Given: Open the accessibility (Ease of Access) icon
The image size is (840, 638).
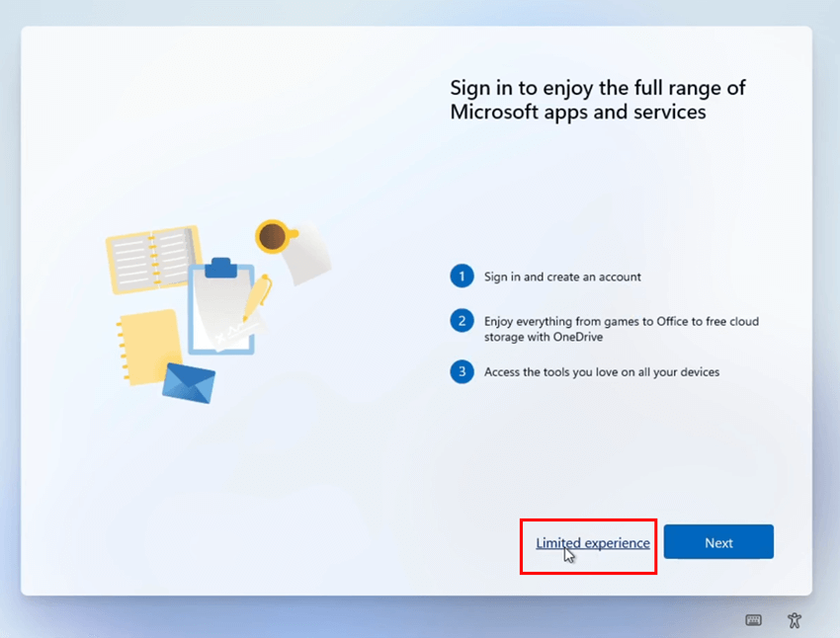Looking at the screenshot, I should (x=794, y=620).
